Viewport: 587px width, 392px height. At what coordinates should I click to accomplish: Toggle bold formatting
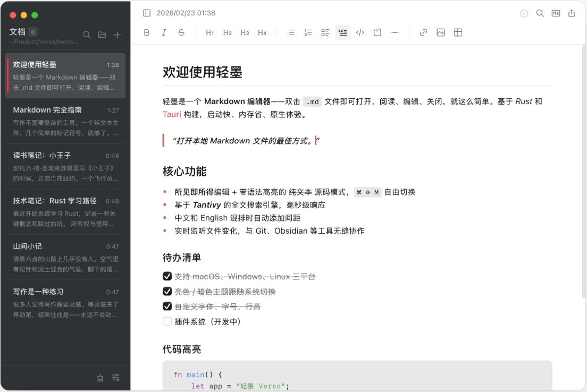pyautogui.click(x=147, y=32)
